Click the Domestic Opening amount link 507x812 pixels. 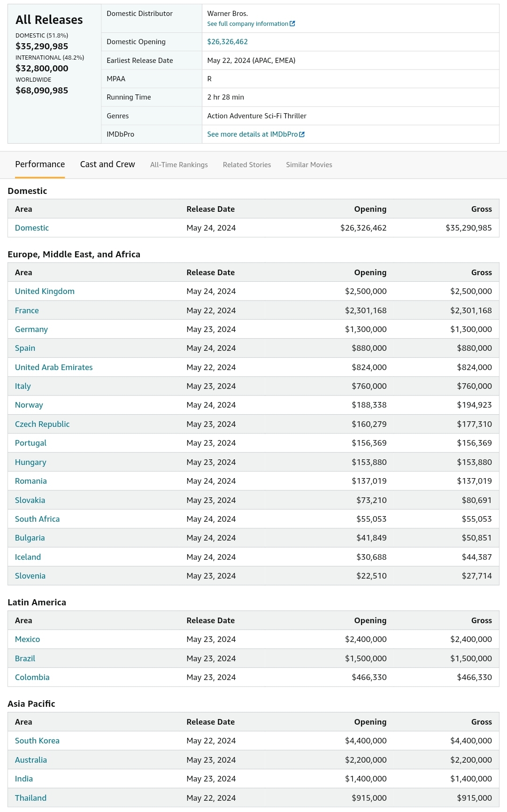pos(227,42)
